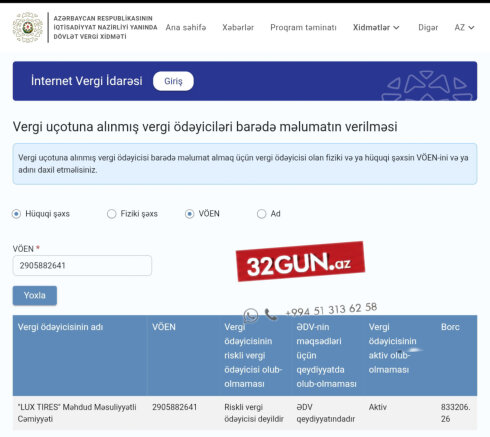Select the Ad search radio button
Viewport: 490px width, 437px height.
click(261, 214)
